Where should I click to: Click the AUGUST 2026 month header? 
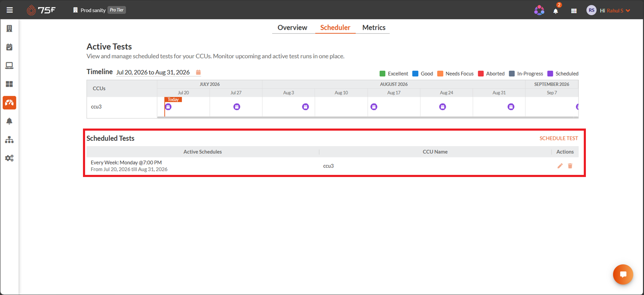394,84
